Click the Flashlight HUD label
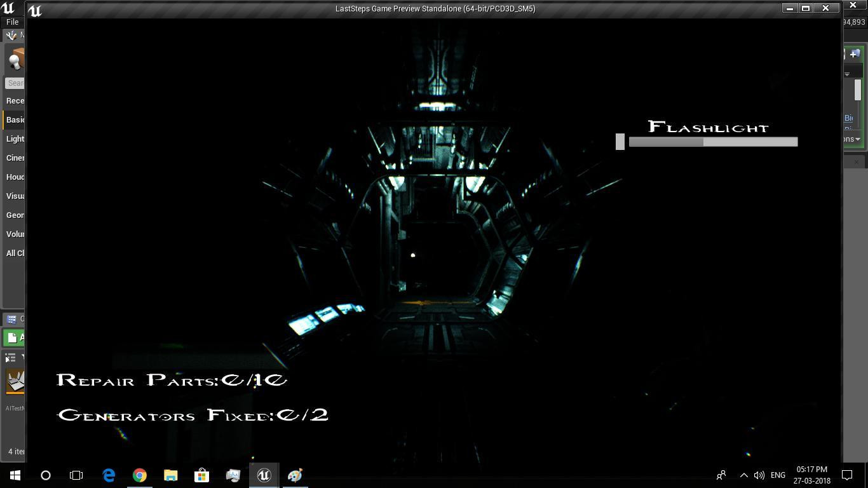 [x=709, y=126]
